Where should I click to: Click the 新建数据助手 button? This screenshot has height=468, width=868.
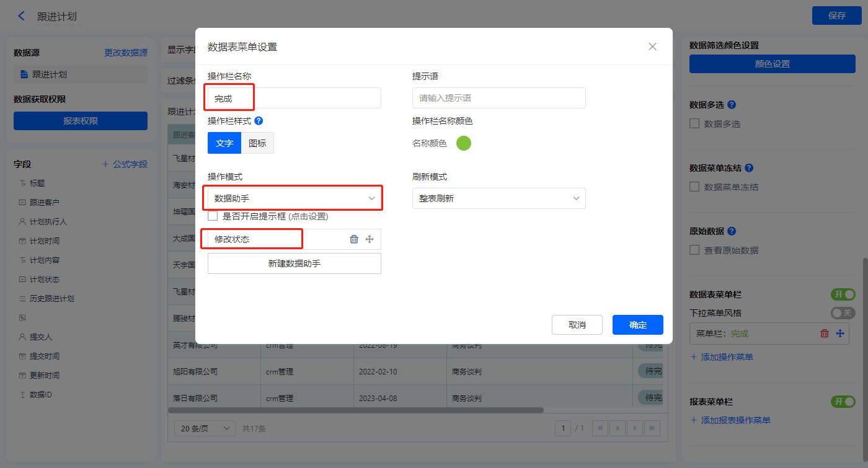click(x=294, y=263)
